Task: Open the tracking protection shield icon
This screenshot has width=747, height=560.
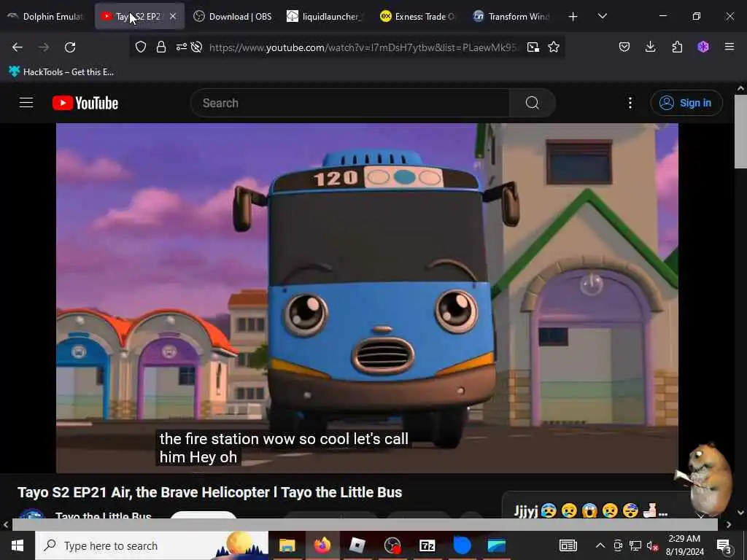Action: [x=141, y=47]
